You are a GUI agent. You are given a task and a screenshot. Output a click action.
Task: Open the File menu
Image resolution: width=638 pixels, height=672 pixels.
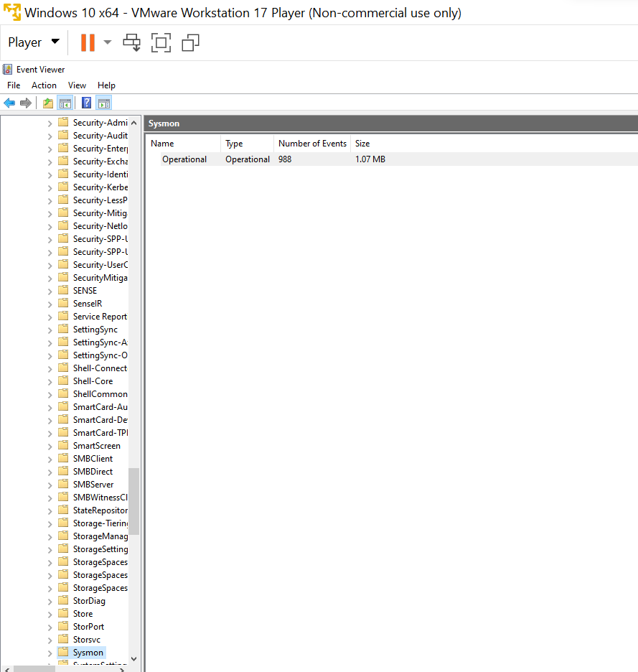[x=13, y=85]
